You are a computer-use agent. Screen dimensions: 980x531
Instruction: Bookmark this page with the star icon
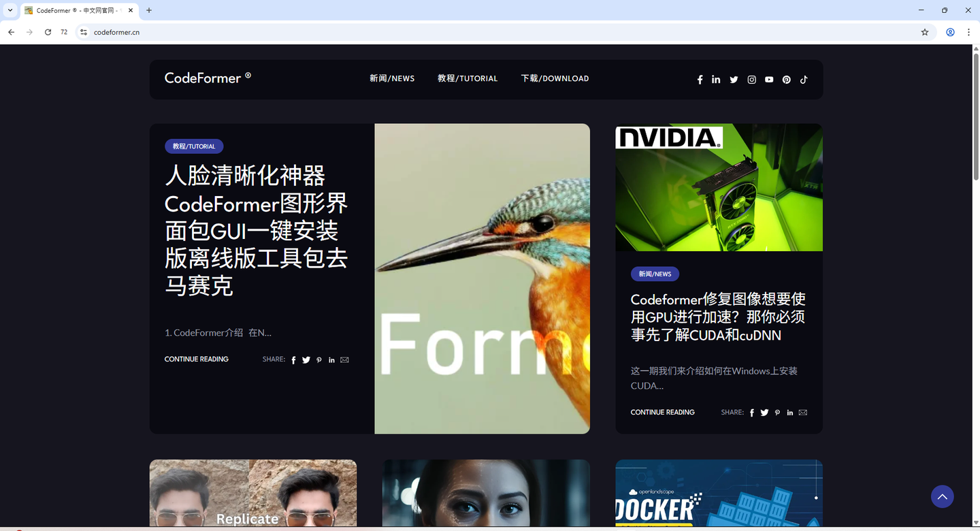925,32
